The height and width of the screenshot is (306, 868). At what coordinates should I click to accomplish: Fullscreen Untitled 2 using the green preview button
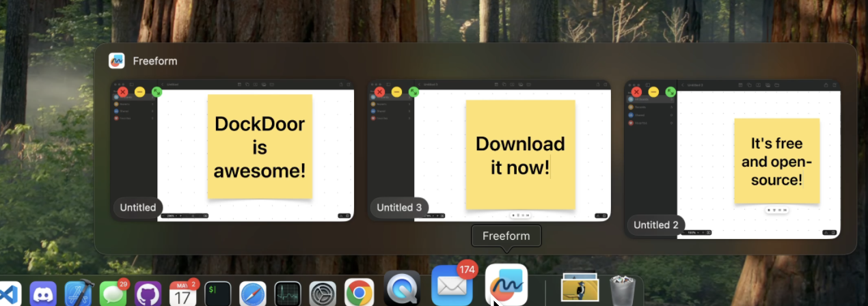point(670,92)
